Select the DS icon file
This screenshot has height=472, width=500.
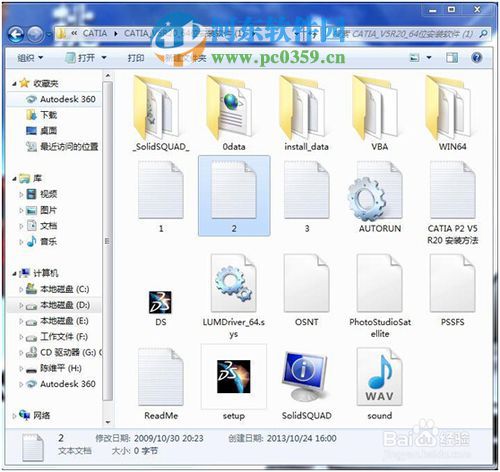tap(160, 307)
